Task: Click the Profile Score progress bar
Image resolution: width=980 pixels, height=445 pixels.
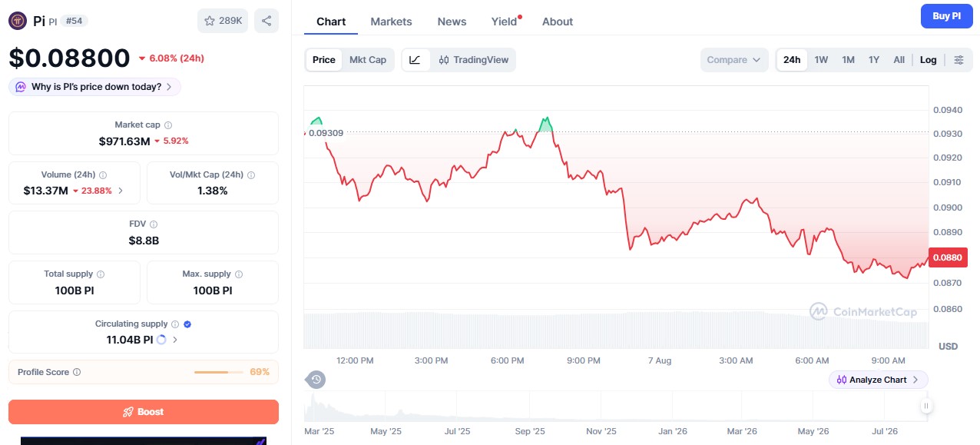Action: 218,372
